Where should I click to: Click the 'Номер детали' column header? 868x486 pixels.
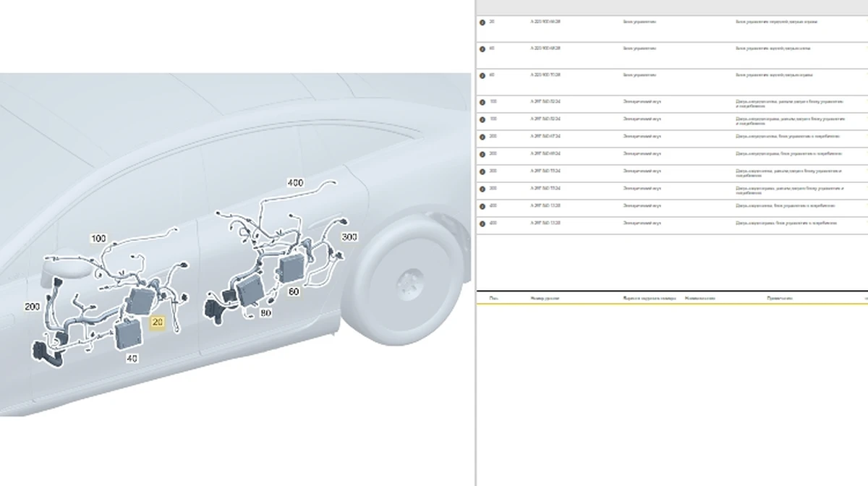tap(545, 298)
